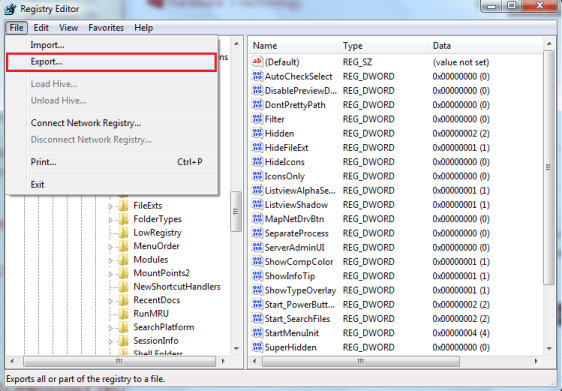Click the SeparateProcess value icon
The image size is (562, 391).
pyautogui.click(x=257, y=233)
